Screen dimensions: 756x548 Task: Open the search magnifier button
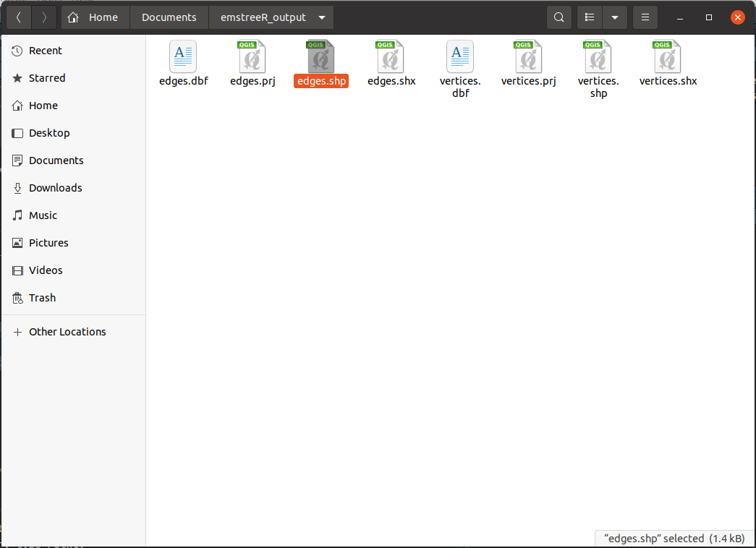point(558,17)
